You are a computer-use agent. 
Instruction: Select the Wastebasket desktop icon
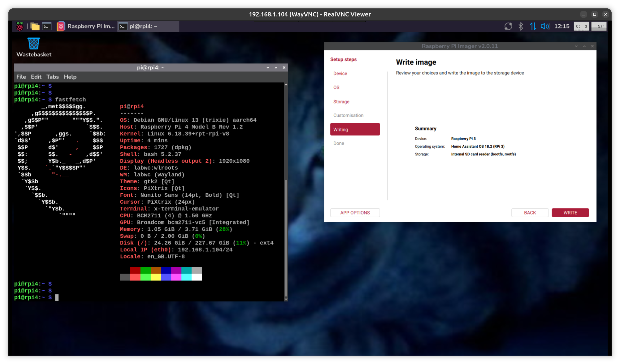pyautogui.click(x=34, y=47)
